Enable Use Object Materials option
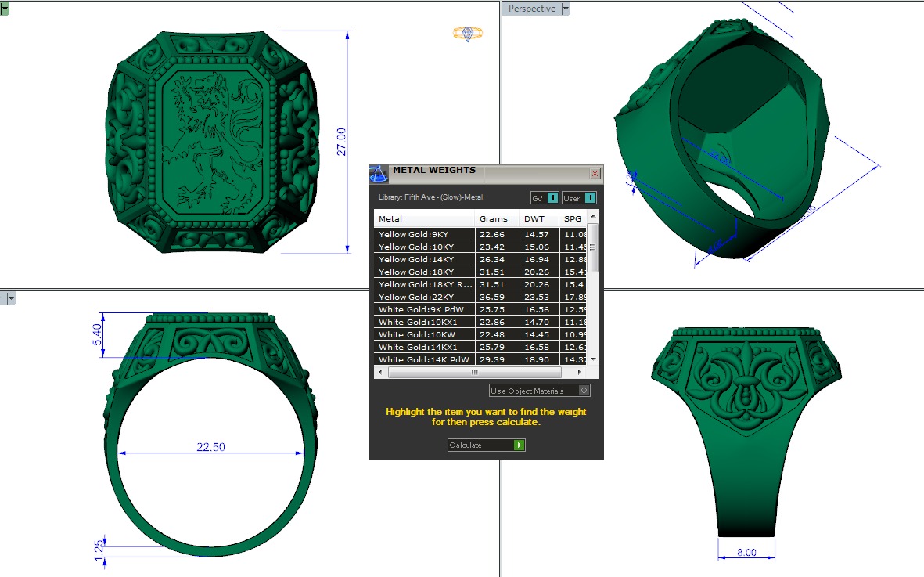The height and width of the screenshot is (577, 924). coord(584,391)
